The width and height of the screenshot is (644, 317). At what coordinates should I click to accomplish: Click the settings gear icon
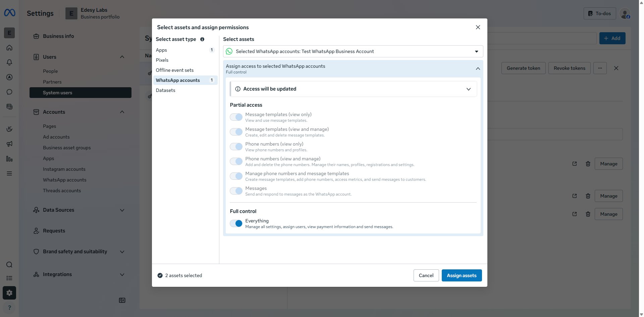(x=9, y=293)
